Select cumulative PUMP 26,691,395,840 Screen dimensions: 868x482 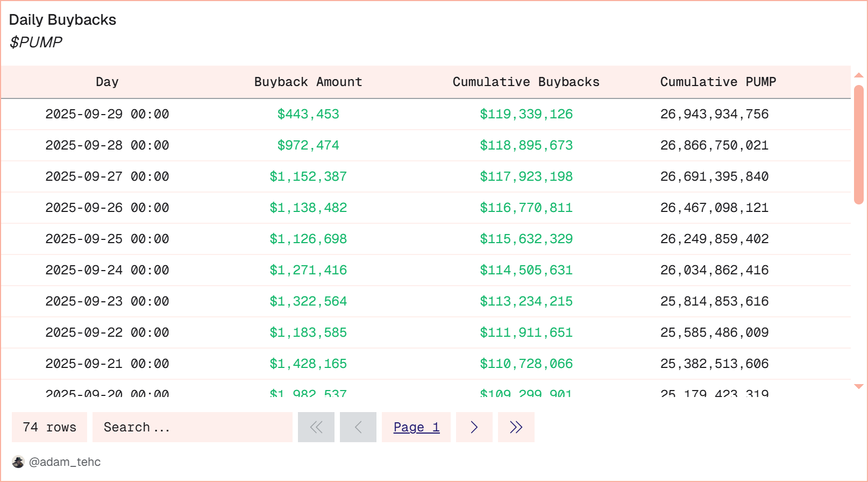click(x=714, y=176)
